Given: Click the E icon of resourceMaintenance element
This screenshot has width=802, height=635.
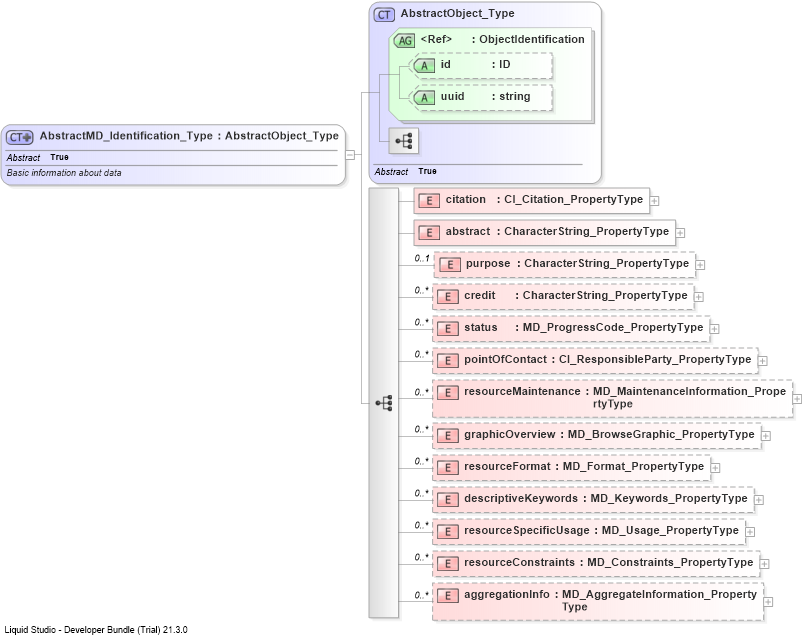Looking at the screenshot, I should point(448,392).
